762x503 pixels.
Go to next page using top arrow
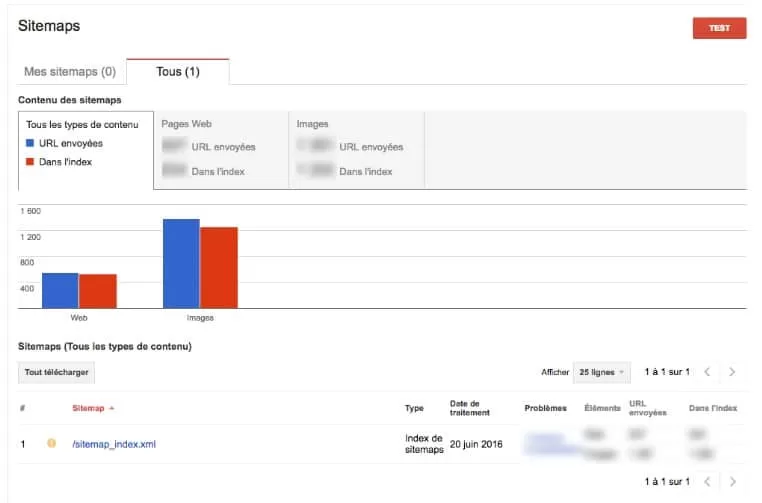[x=732, y=372]
